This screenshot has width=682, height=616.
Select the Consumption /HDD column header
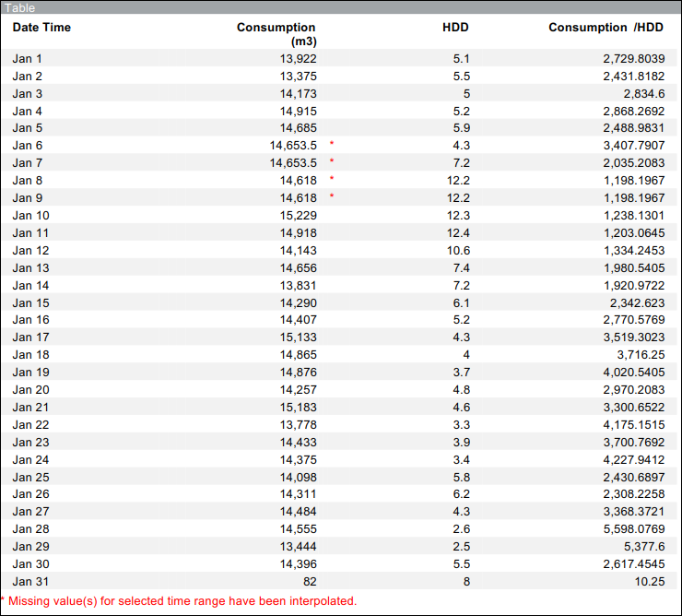coord(606,28)
